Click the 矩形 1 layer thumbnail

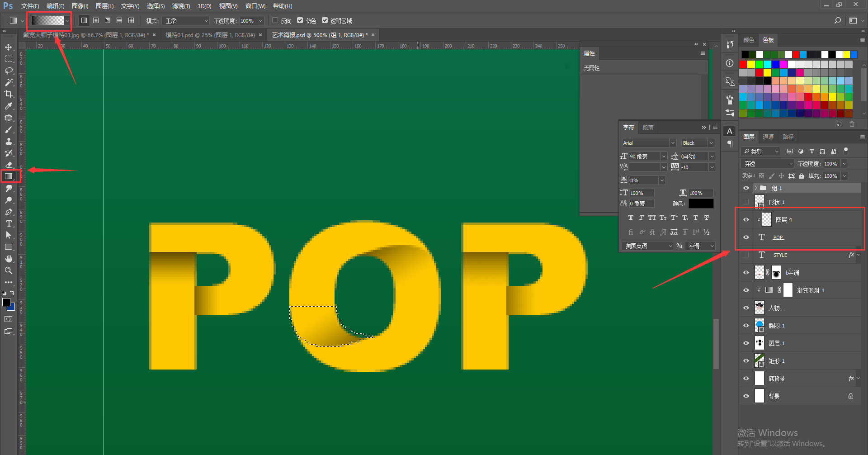tap(759, 361)
